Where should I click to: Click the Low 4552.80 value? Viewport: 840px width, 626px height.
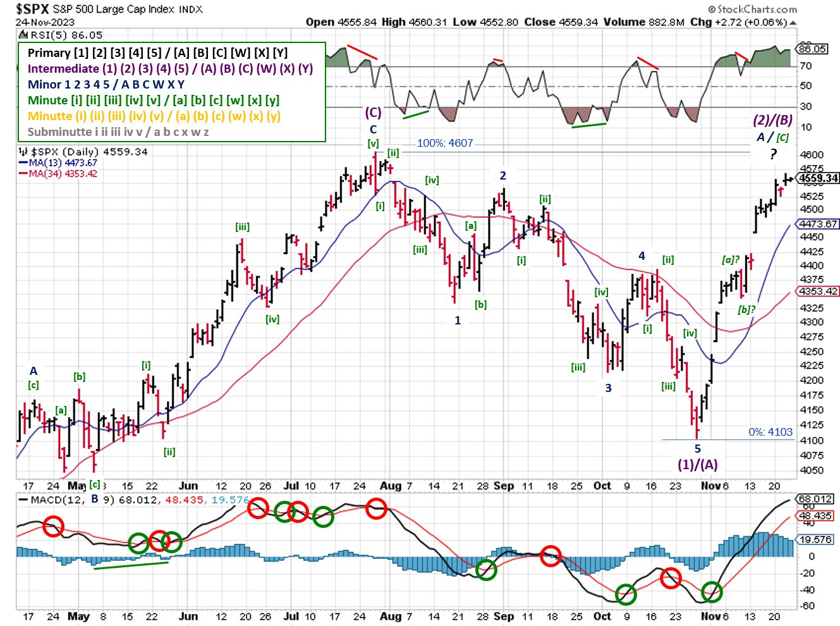485,22
